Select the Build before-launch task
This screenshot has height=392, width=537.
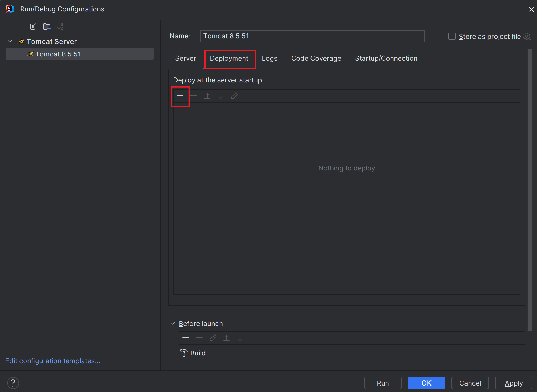point(351,353)
